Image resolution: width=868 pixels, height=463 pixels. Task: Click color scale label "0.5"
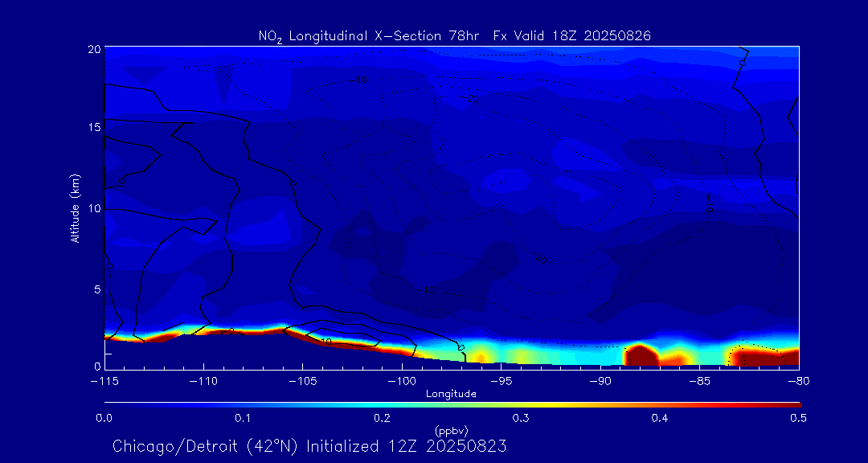tap(797, 418)
